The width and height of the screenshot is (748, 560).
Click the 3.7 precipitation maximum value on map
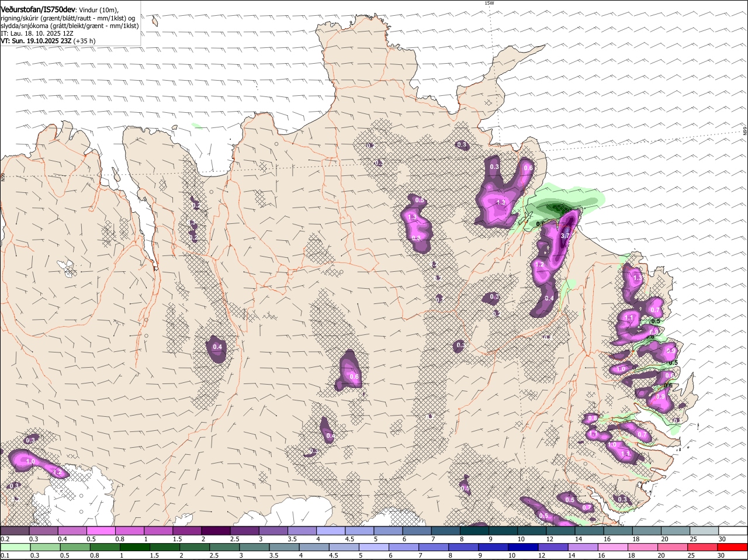click(x=565, y=235)
